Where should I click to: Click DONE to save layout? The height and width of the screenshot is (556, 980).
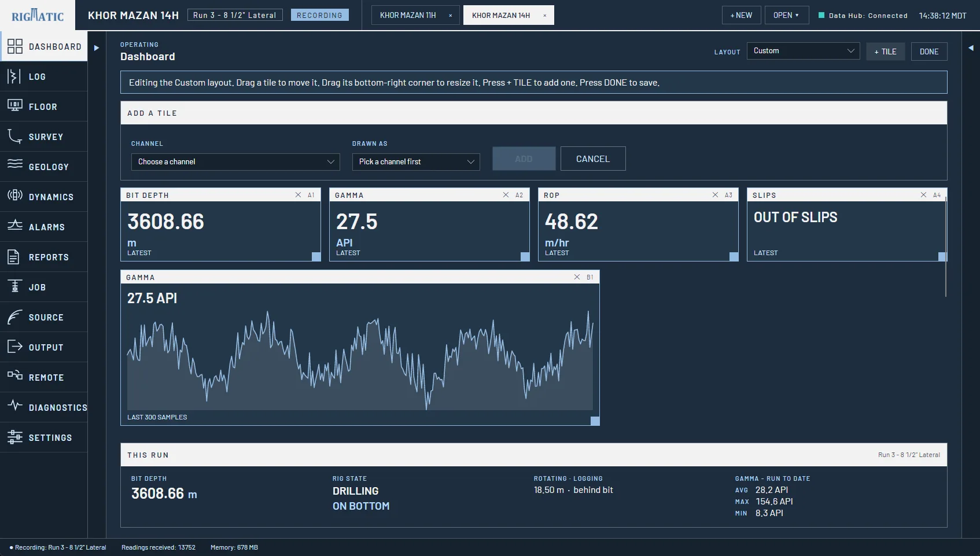[929, 51]
